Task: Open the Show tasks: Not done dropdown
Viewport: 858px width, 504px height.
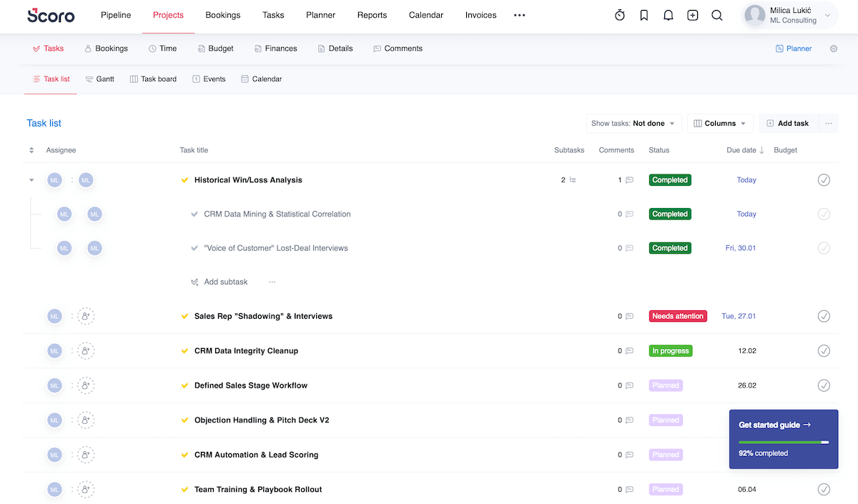Action: [x=633, y=123]
